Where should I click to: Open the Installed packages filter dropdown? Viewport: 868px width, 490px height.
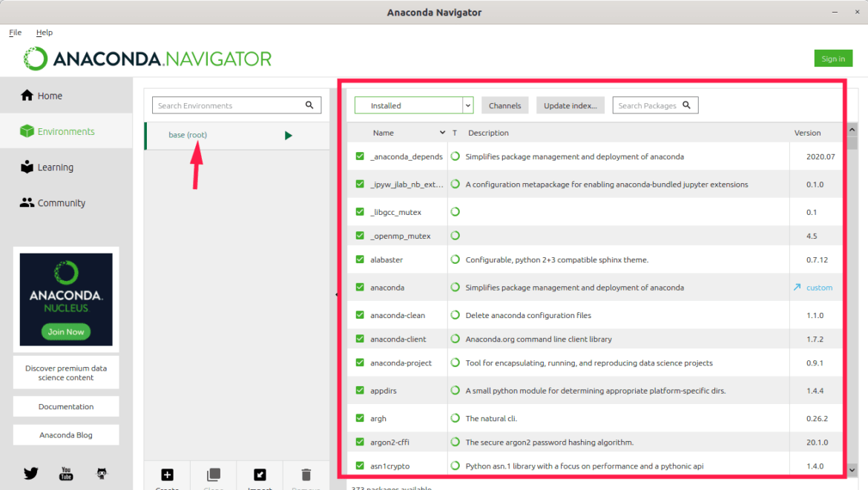click(467, 105)
